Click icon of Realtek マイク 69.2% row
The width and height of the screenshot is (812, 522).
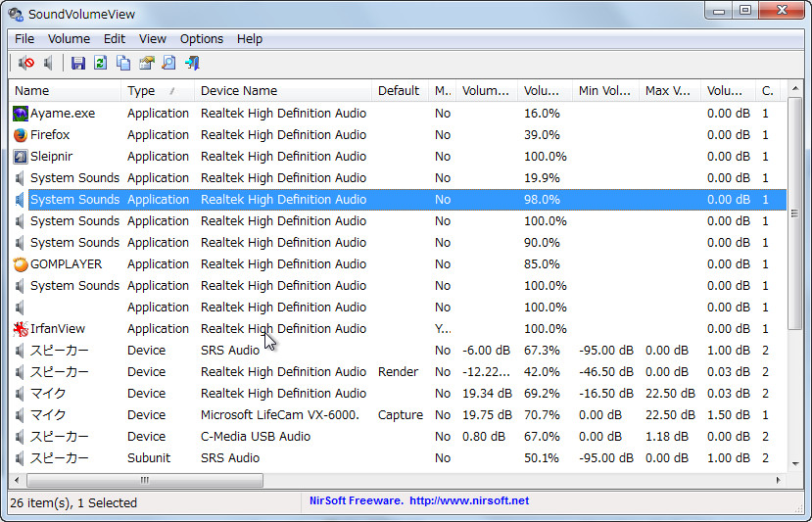pos(20,394)
